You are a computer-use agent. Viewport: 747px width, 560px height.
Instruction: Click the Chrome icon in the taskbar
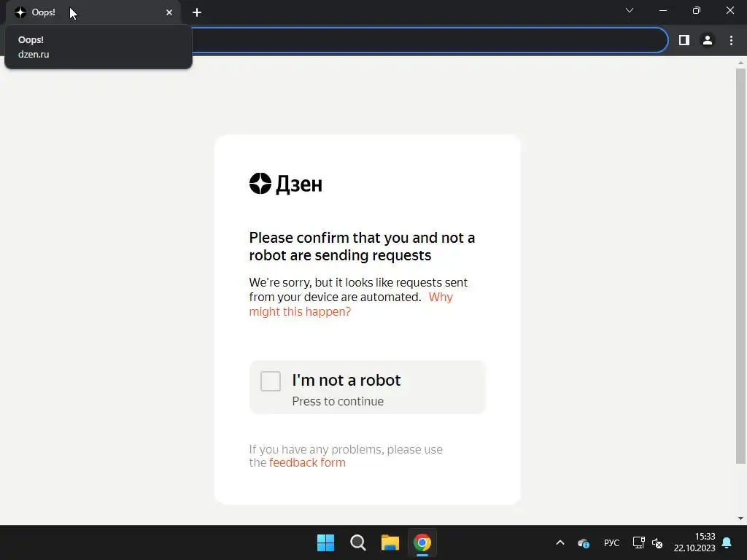[422, 542]
